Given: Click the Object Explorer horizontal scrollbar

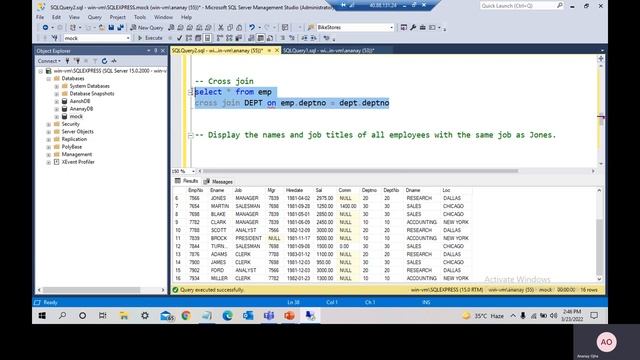Looking at the screenshot, I should coord(91,290).
